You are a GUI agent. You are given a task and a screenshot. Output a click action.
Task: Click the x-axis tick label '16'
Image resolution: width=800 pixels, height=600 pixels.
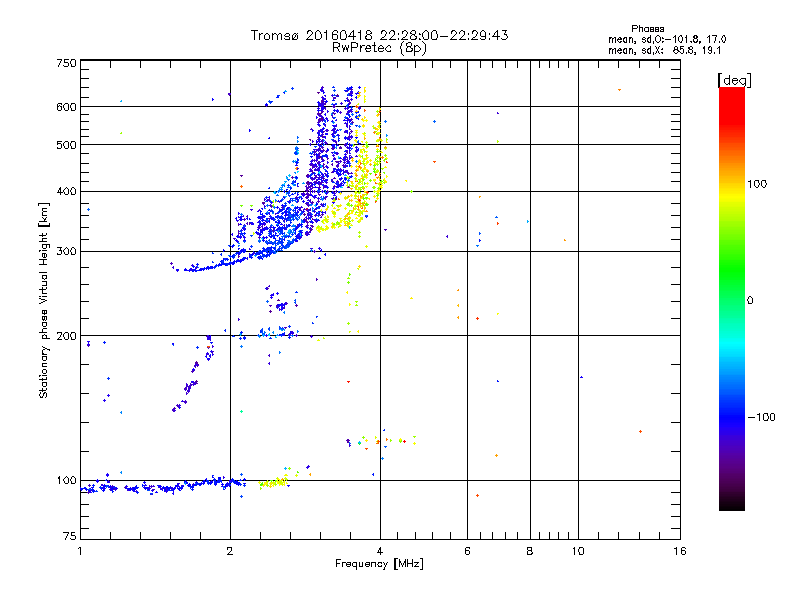[x=680, y=551]
